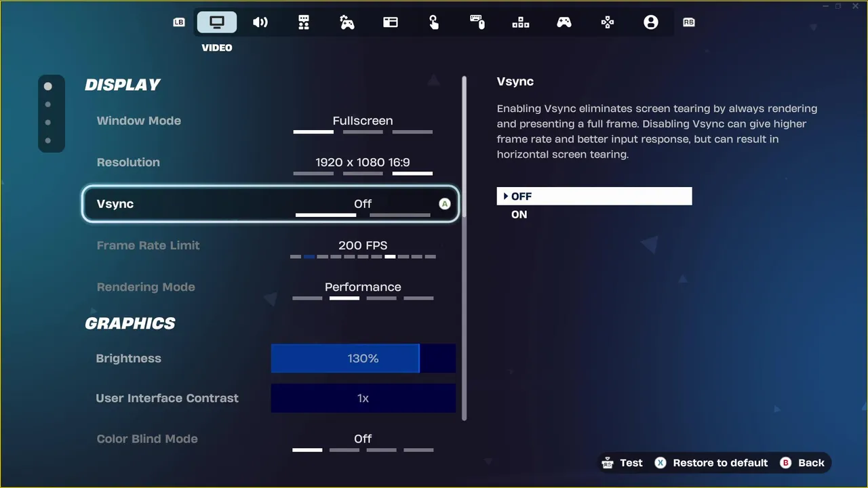Click the Window Mode label

pos(139,121)
